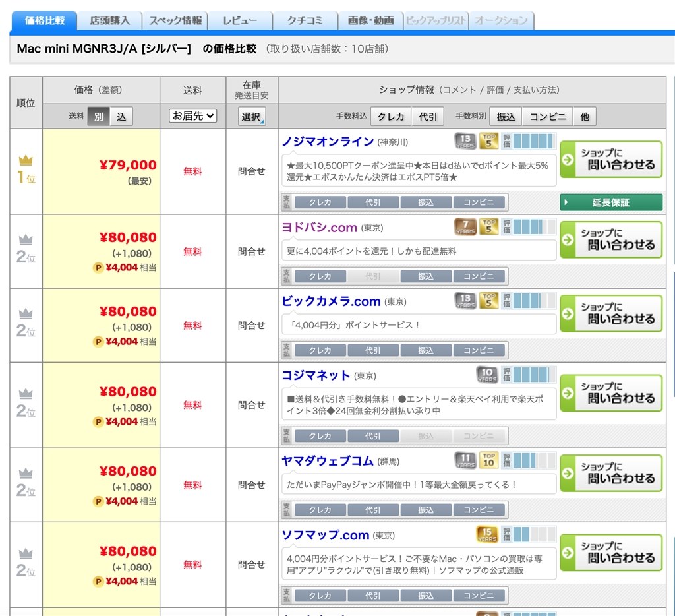Click ヤマダウェブコム's ショップに問い合わせる button
The image size is (675, 616).
click(x=611, y=473)
